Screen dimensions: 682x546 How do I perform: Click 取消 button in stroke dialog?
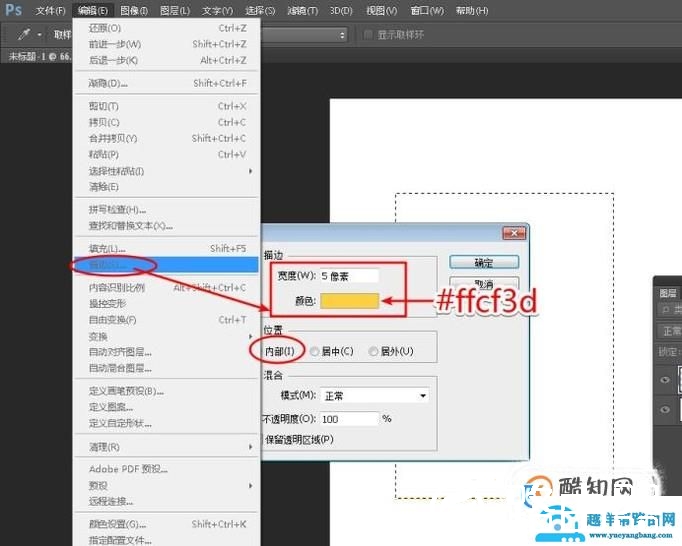point(484,284)
